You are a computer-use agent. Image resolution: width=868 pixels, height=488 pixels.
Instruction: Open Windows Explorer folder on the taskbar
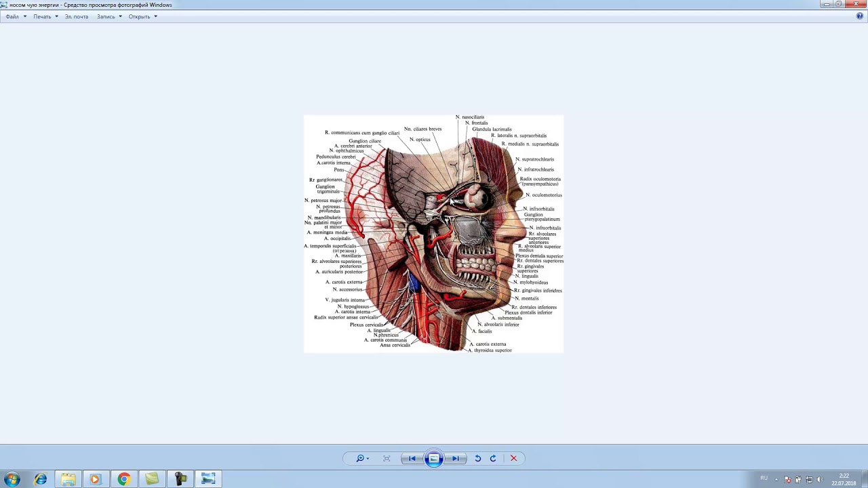pos(68,479)
